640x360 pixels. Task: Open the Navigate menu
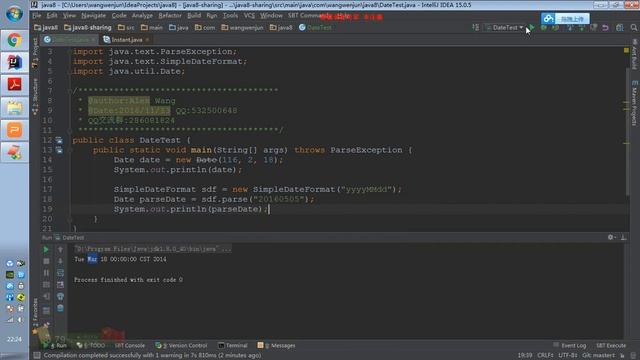(x=93, y=16)
